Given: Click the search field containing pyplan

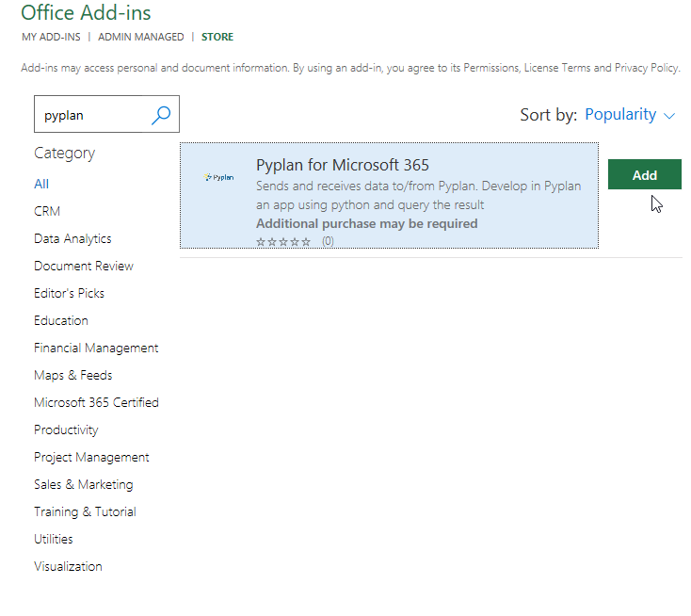Looking at the screenshot, I should pos(92,115).
